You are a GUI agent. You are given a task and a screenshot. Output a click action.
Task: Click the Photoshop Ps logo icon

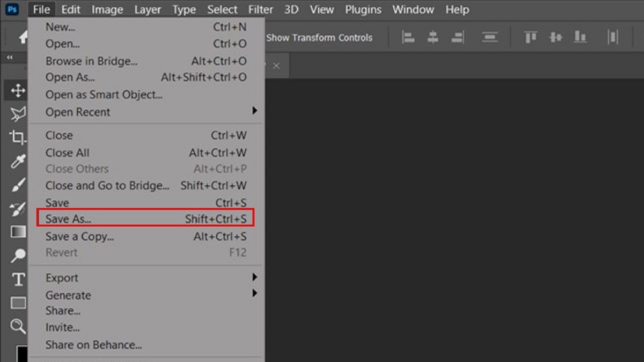12,9
